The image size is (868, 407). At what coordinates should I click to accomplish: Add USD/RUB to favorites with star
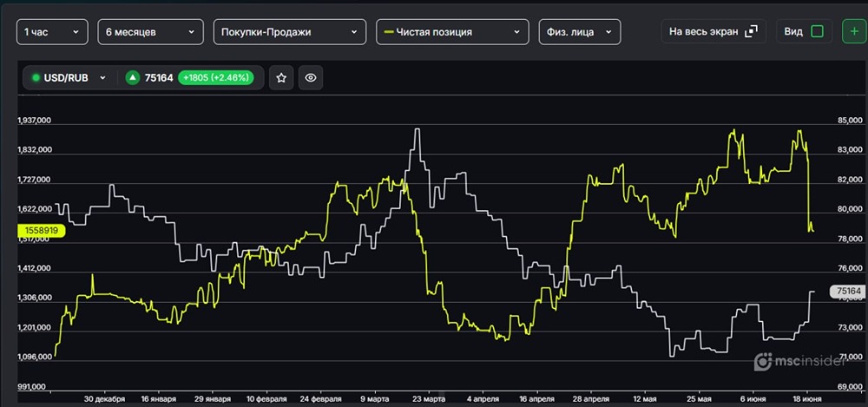281,77
